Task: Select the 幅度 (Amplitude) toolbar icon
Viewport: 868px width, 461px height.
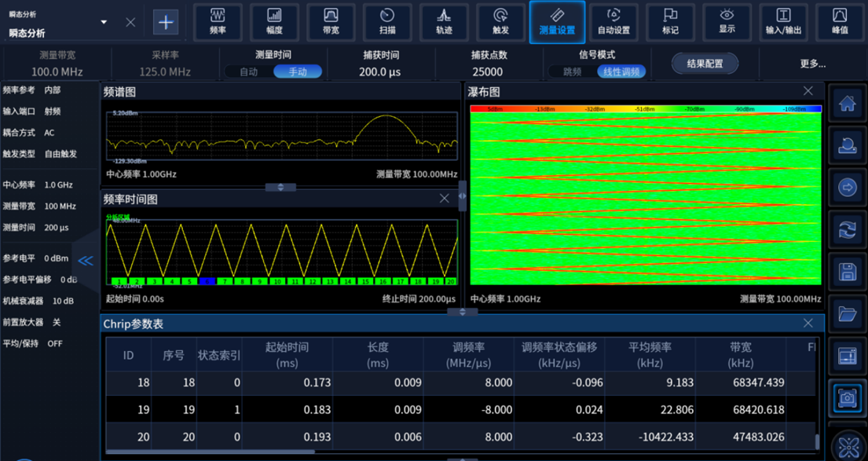Action: coord(274,21)
